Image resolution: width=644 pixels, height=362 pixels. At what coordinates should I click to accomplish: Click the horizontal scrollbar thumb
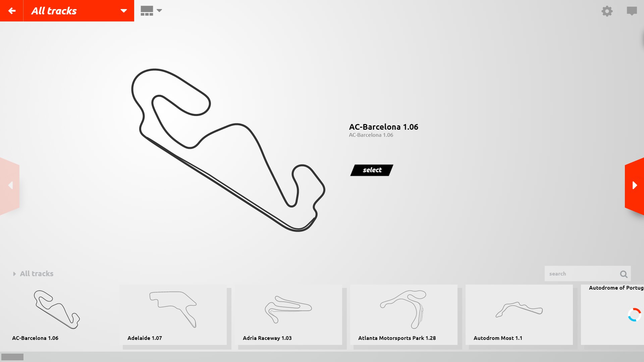pyautogui.click(x=12, y=357)
